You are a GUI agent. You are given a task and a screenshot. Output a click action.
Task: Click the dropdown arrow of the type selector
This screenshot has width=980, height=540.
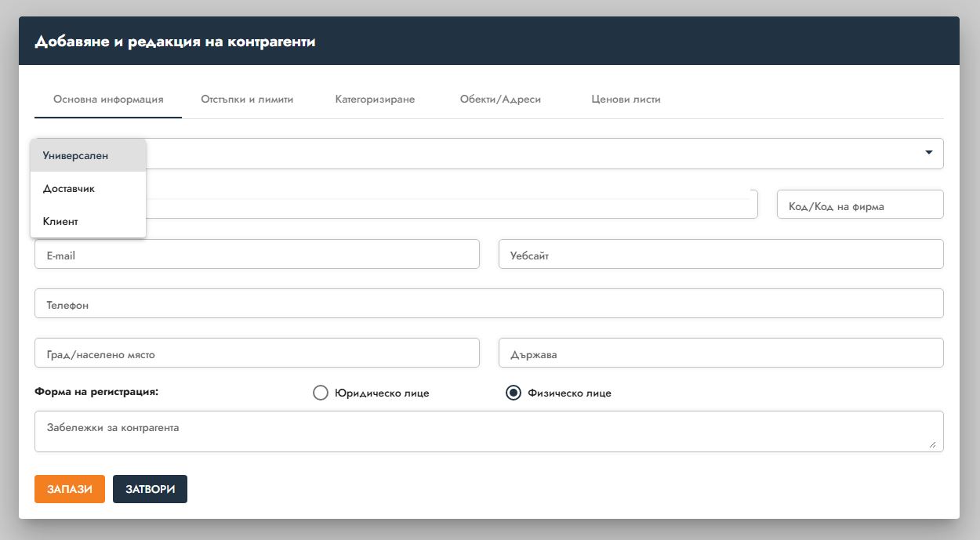[x=928, y=153]
